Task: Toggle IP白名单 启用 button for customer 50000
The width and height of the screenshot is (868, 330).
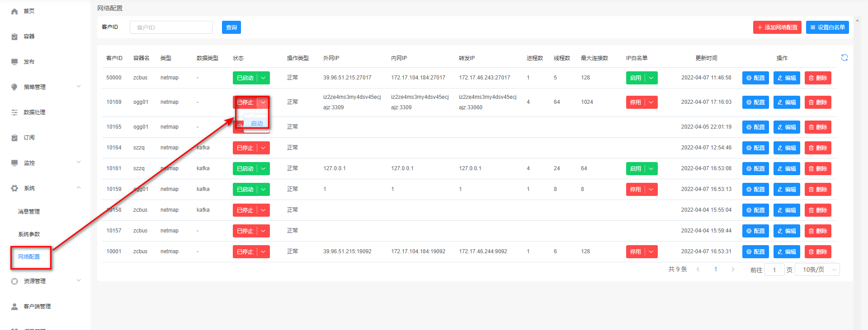Action: pos(635,78)
